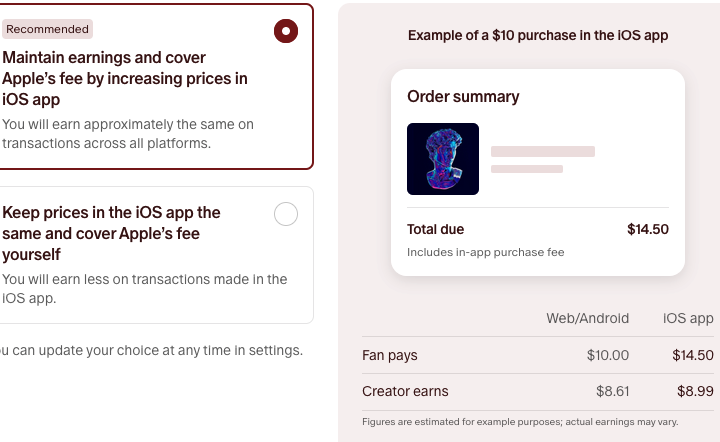This screenshot has width=720, height=442.
Task: Click the 'Total due' label
Action: pos(435,229)
